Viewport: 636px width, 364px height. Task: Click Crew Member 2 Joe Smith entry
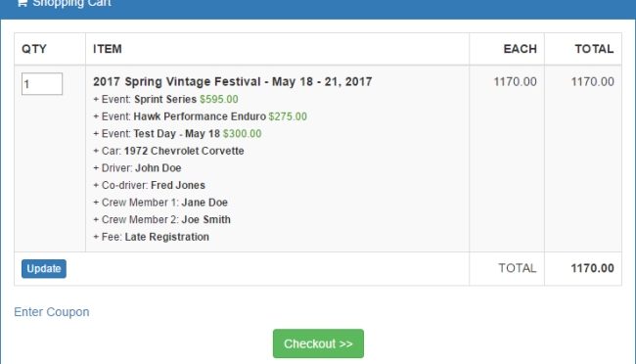[x=161, y=219]
